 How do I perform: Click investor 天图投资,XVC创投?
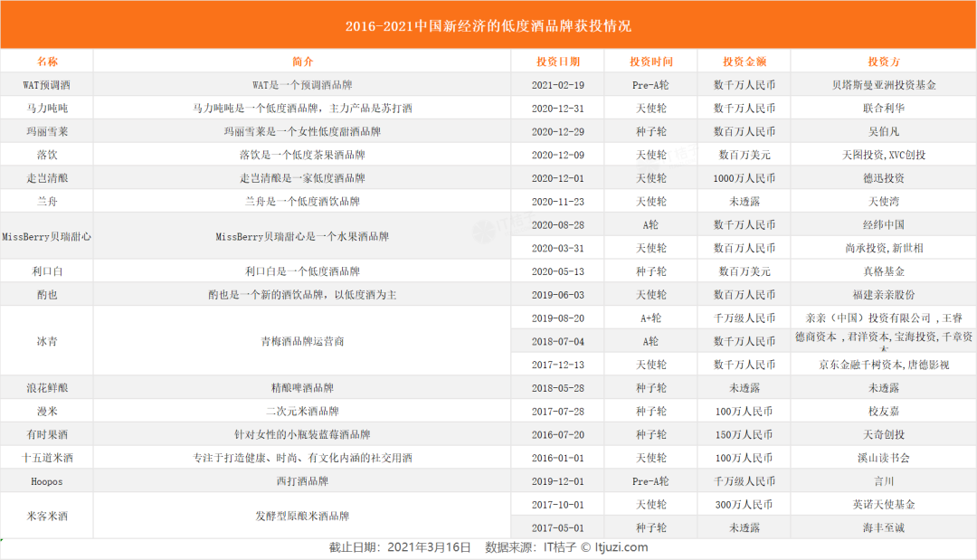884,155
